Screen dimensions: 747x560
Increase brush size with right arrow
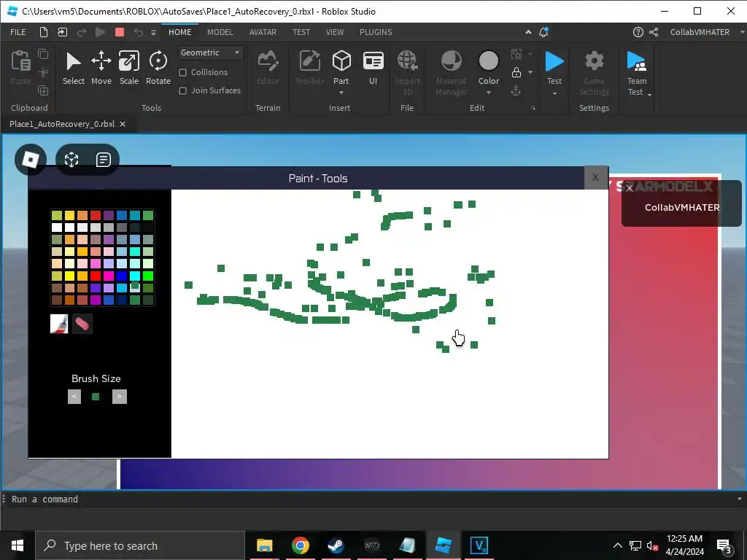(119, 397)
